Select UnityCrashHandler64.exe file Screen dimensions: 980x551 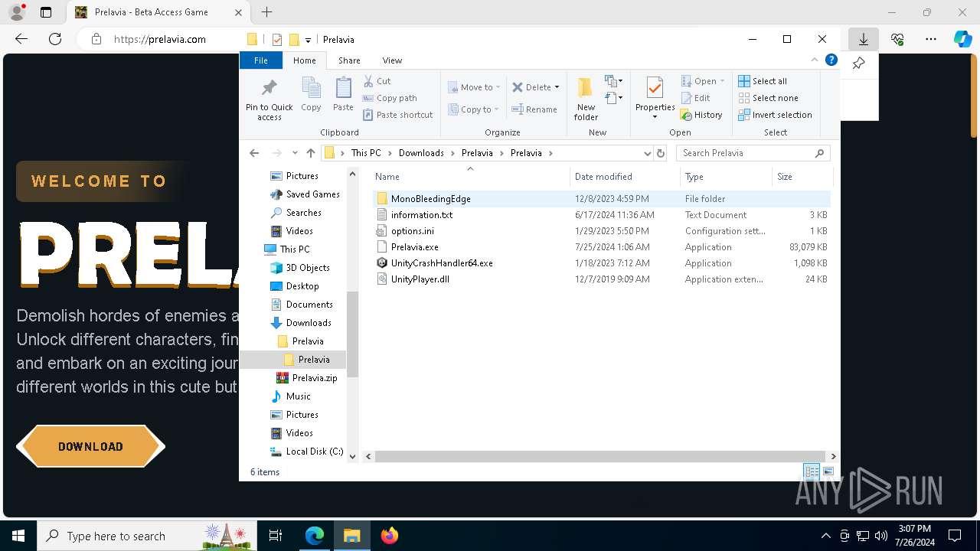point(442,263)
